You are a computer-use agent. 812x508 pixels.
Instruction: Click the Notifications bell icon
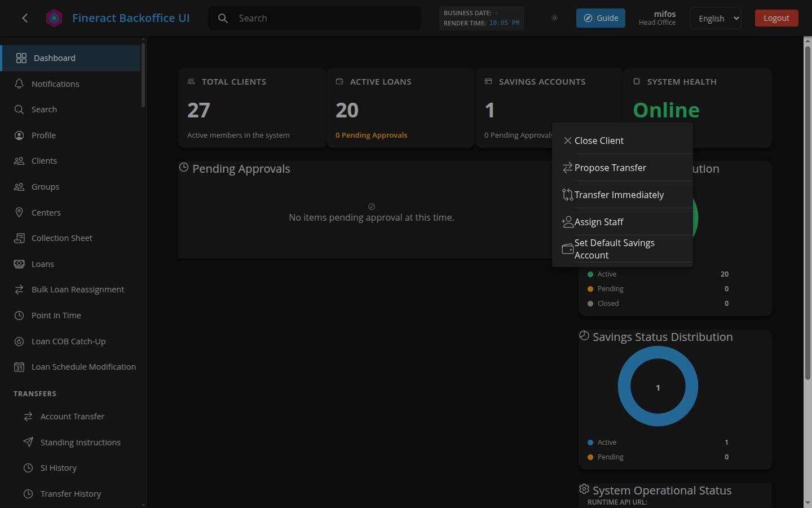[x=19, y=84]
